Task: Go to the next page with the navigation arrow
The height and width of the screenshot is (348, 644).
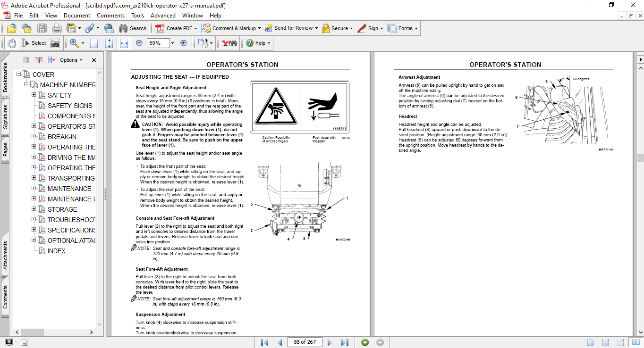Action: pyautogui.click(x=330, y=342)
